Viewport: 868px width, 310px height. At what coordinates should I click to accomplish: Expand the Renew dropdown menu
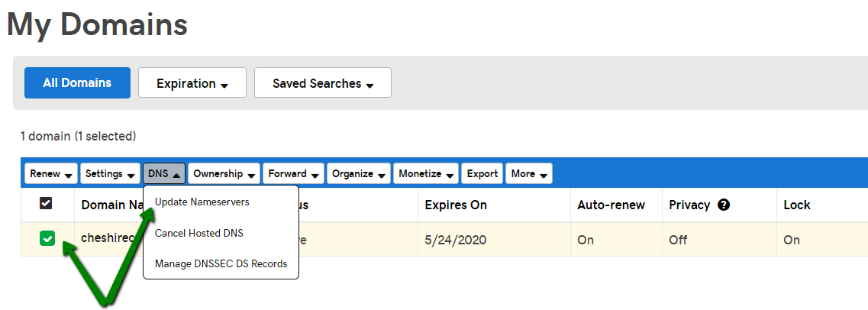coord(51,174)
